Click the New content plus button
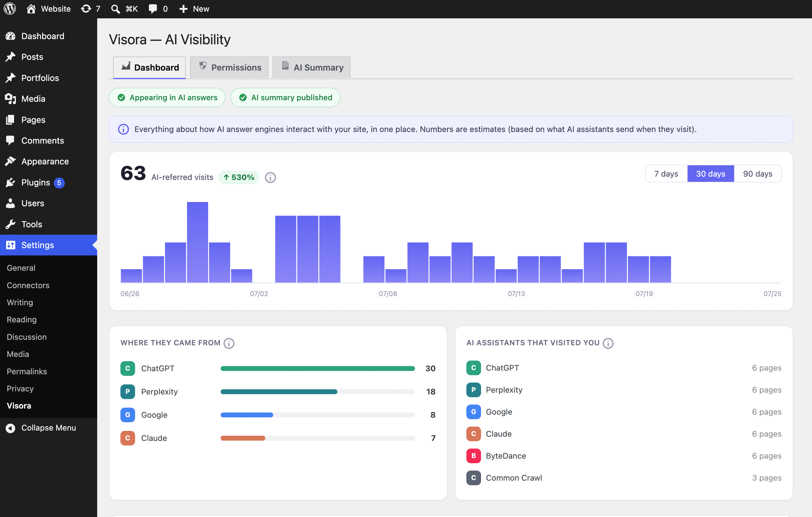The image size is (812, 517). click(x=194, y=9)
